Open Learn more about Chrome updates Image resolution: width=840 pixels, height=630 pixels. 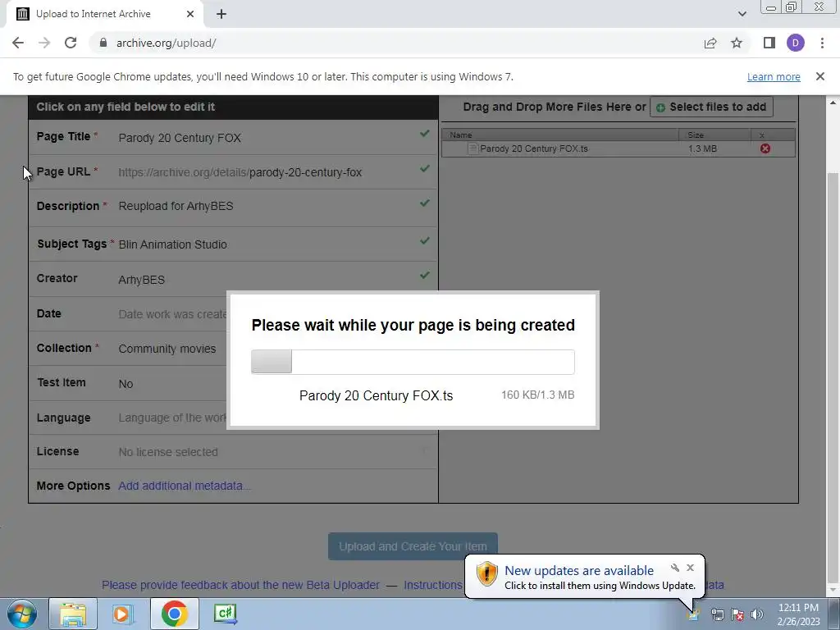[x=774, y=76]
